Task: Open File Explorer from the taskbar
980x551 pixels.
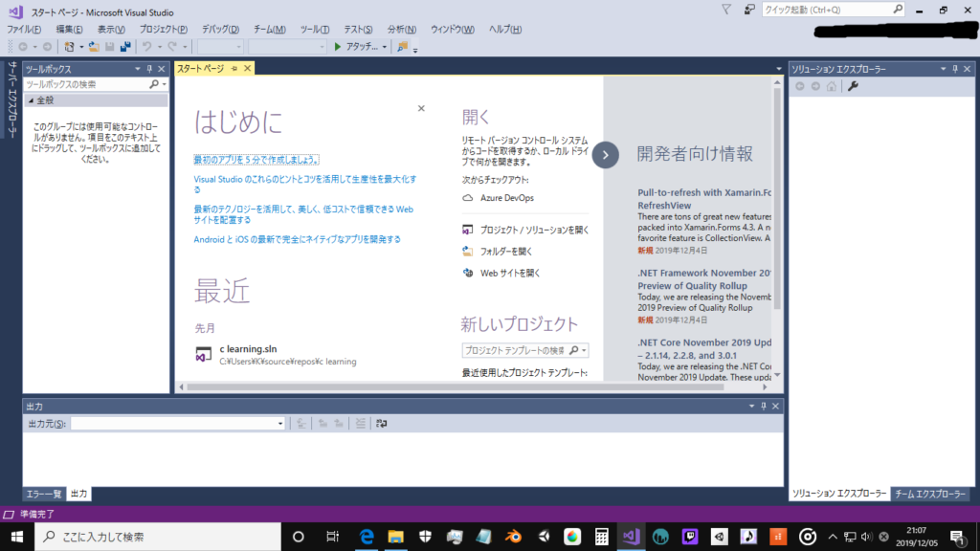Action: [x=395, y=537]
